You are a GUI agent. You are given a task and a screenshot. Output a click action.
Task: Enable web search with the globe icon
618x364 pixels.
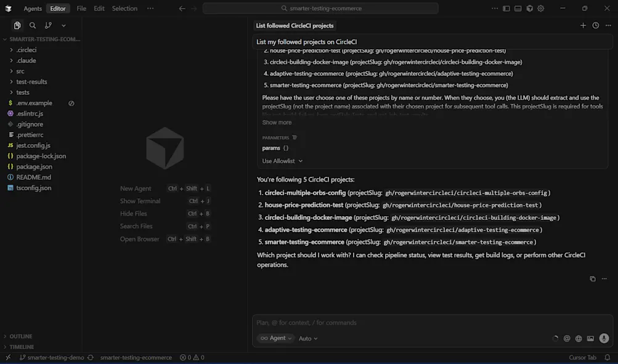coord(578,338)
